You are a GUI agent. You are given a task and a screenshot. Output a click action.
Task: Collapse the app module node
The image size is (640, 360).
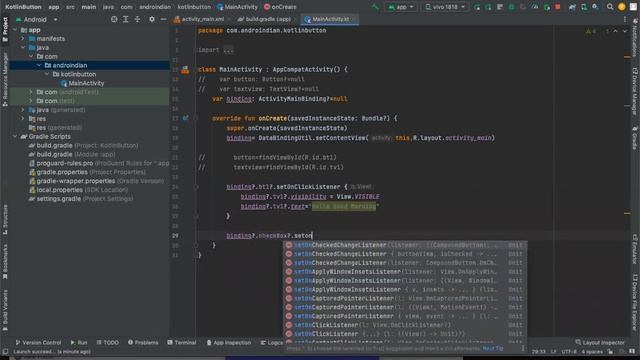[x=15, y=30]
